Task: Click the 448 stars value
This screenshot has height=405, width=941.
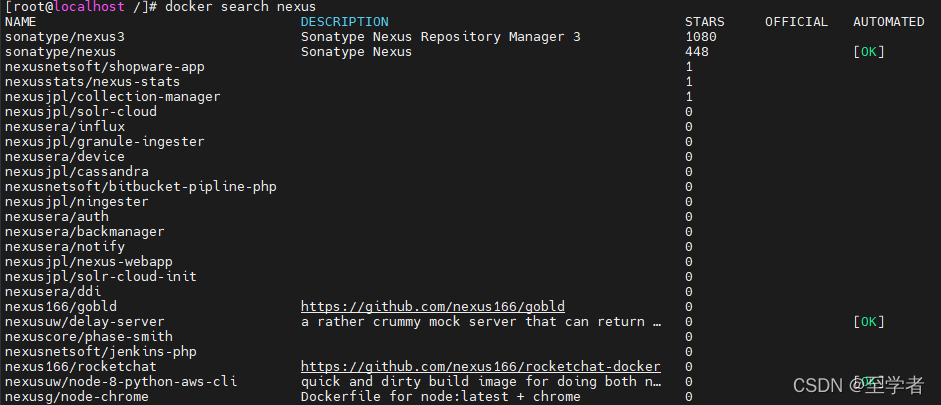Action: [697, 52]
